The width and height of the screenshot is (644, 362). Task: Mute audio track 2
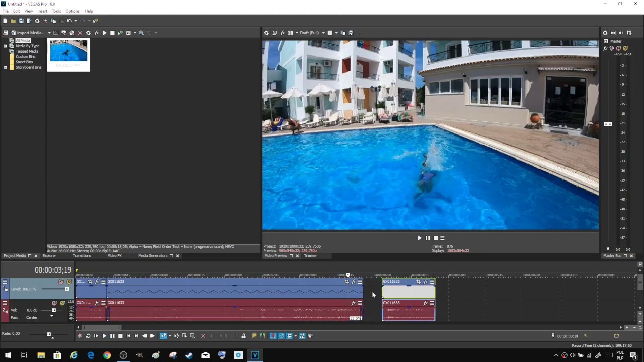pos(54,303)
